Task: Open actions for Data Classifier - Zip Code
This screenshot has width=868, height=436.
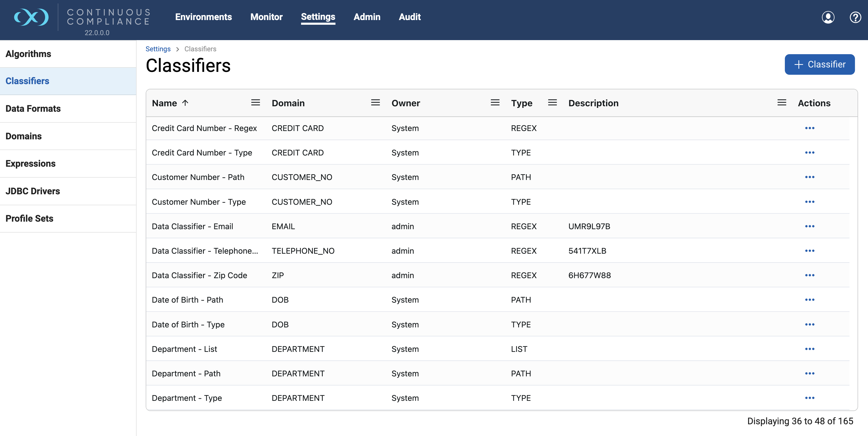Action: [810, 275]
